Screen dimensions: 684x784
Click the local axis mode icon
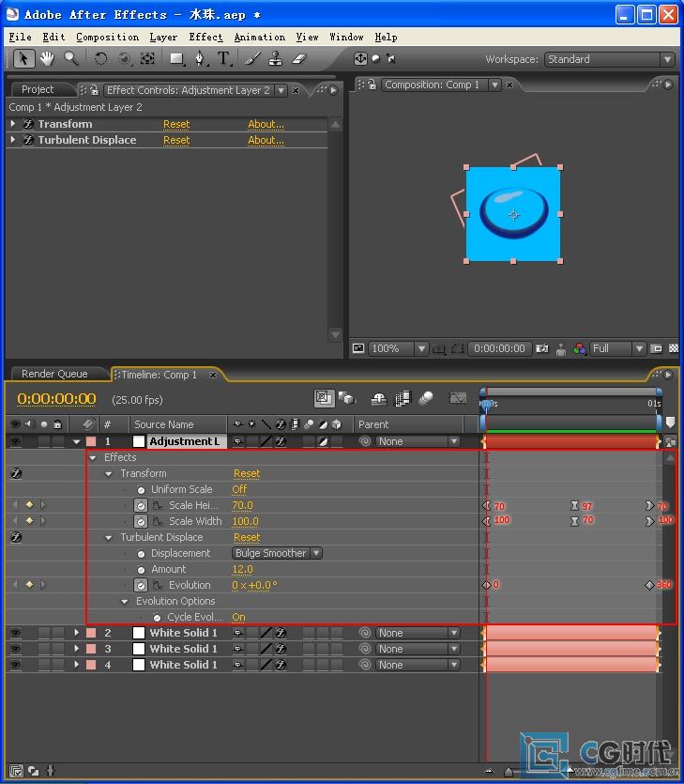coord(360,58)
